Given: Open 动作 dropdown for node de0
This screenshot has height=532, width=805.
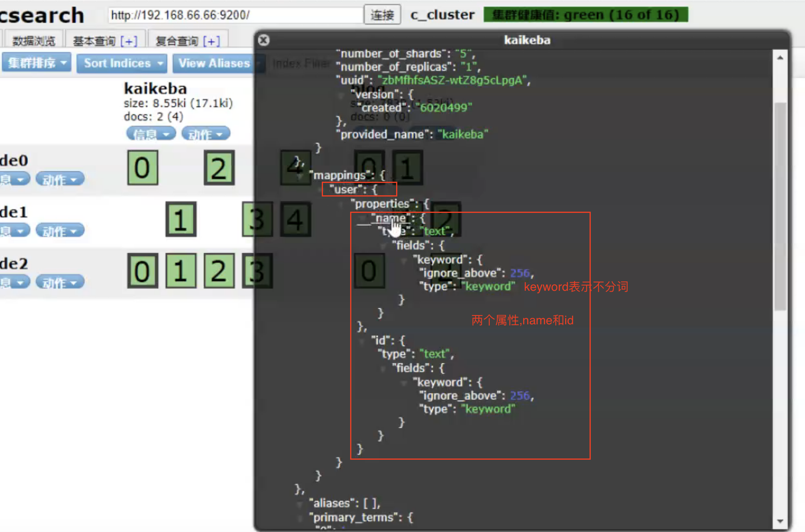Looking at the screenshot, I should [60, 179].
